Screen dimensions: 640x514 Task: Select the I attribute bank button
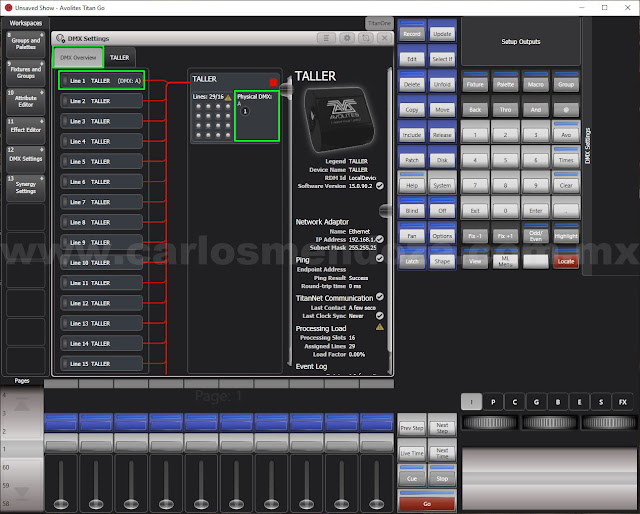(x=471, y=402)
